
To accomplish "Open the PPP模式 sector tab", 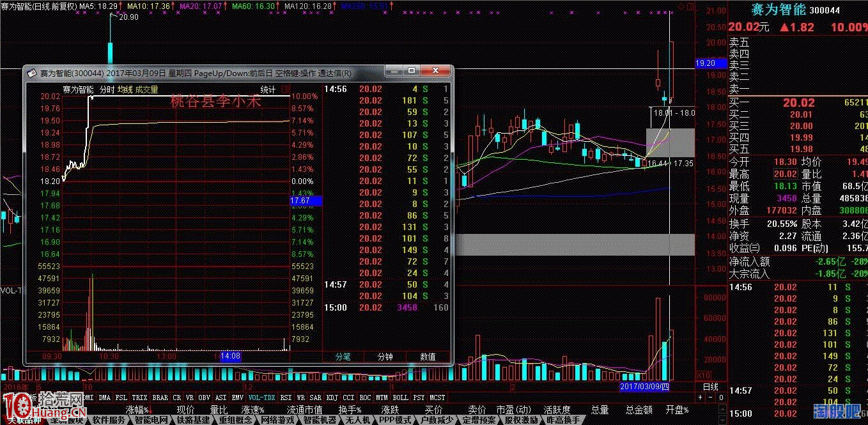I will point(395,421).
